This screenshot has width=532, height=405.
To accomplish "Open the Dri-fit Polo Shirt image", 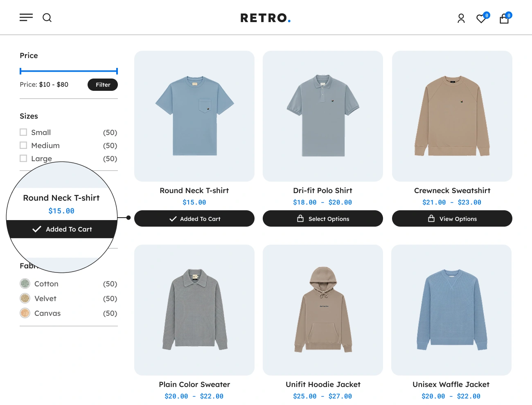I will click(323, 116).
